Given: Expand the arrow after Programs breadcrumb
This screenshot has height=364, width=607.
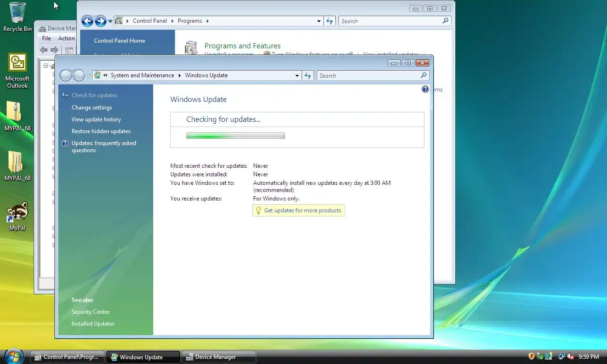Looking at the screenshot, I should coord(208,21).
